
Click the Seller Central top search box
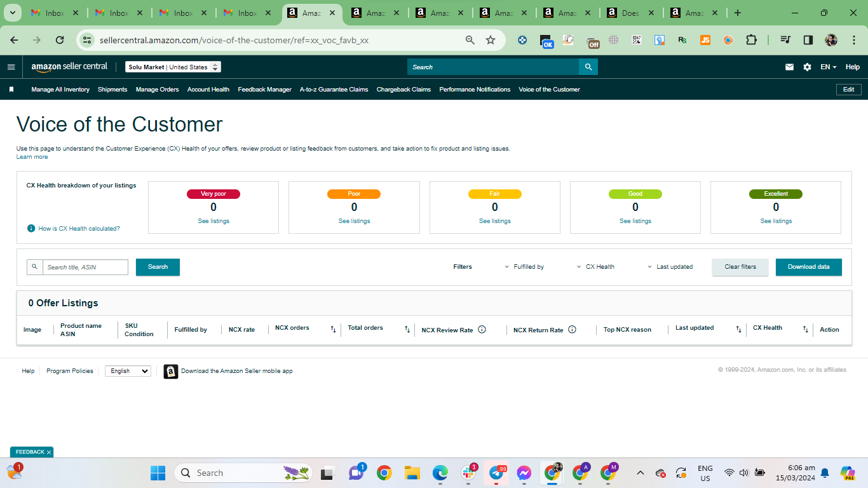tap(493, 67)
